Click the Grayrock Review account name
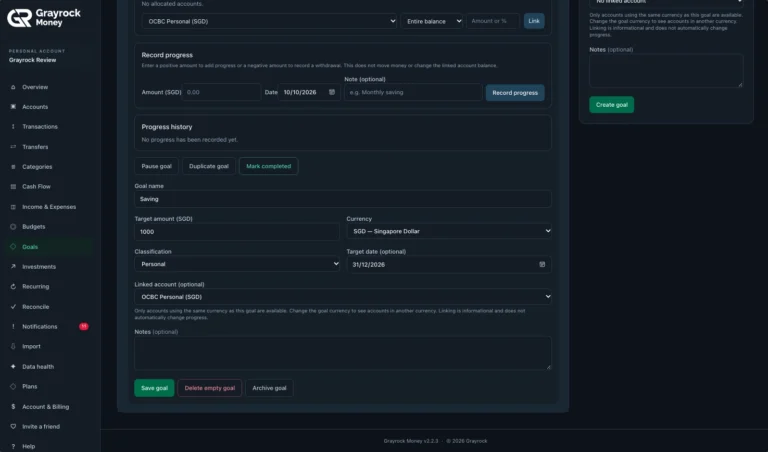Image resolution: width=768 pixels, height=452 pixels. [32, 60]
